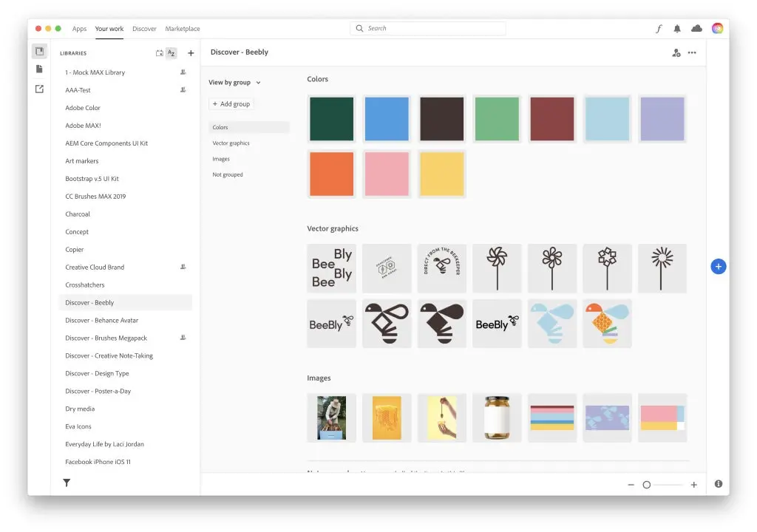Toggle alphabetical sorting with the A-Z icon
This screenshot has width=757, height=532.
[171, 52]
